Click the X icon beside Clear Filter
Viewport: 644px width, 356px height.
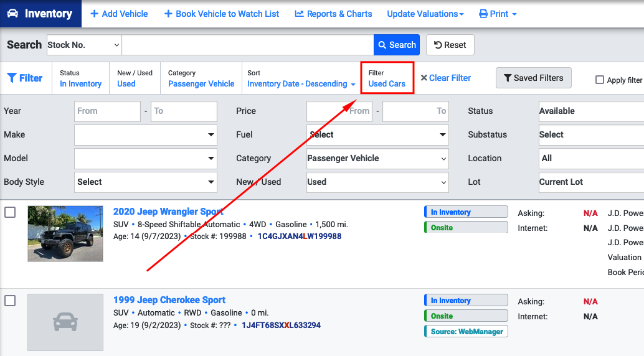point(424,78)
